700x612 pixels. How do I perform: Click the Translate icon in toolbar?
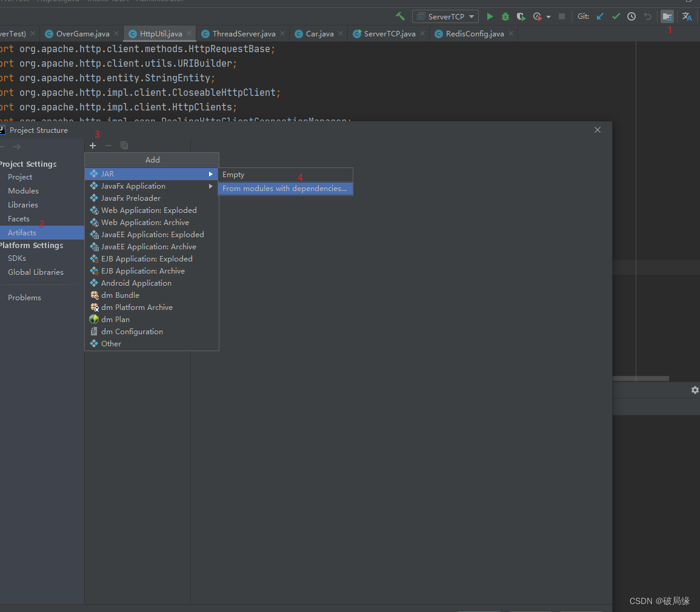[x=687, y=16]
